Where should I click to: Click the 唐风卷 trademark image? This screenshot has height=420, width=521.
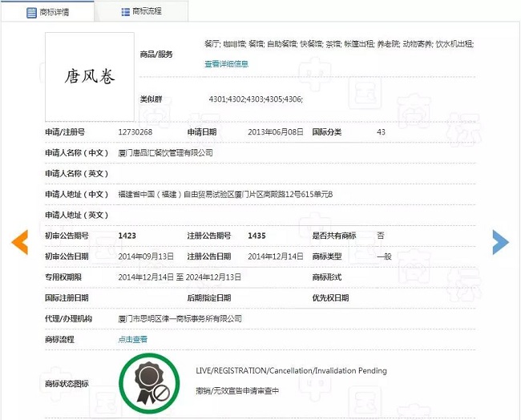pyautogui.click(x=89, y=77)
